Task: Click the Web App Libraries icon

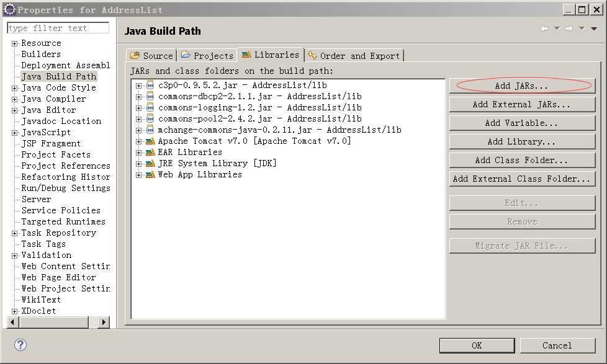Action: 150,175
